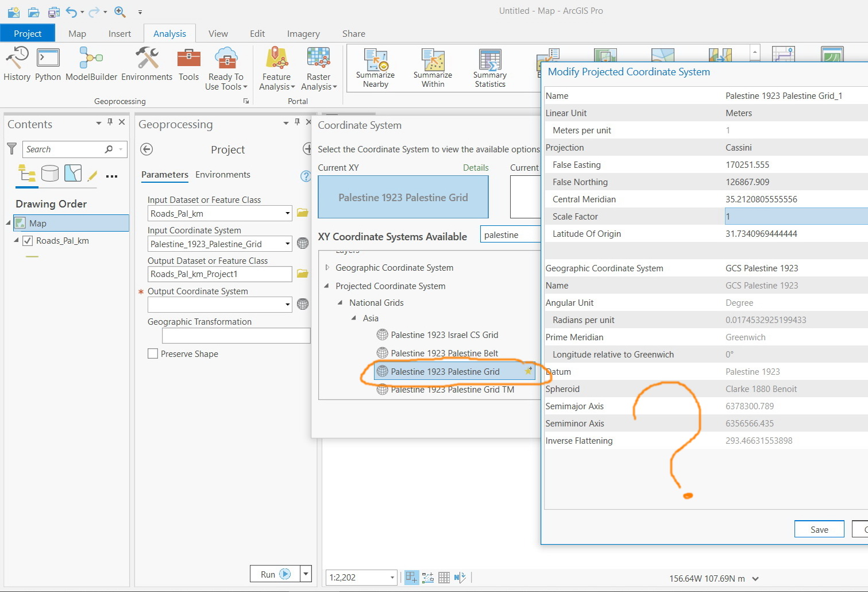Click the Contents search box
Screen dimensions: 868x592
coord(75,149)
